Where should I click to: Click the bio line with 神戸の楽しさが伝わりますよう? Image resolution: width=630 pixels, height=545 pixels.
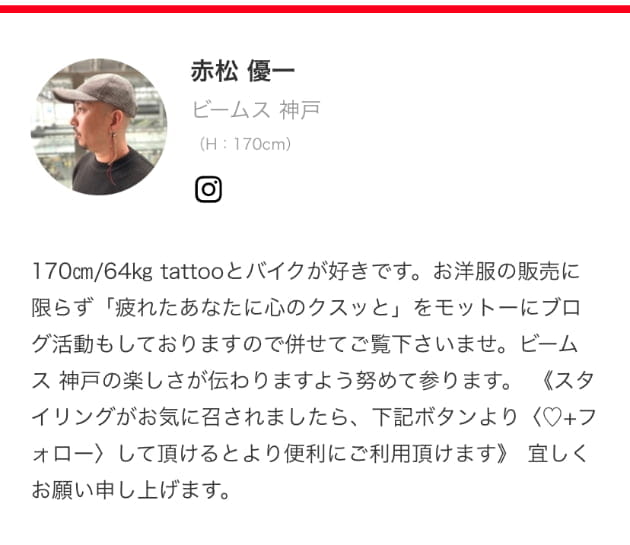[313, 381]
